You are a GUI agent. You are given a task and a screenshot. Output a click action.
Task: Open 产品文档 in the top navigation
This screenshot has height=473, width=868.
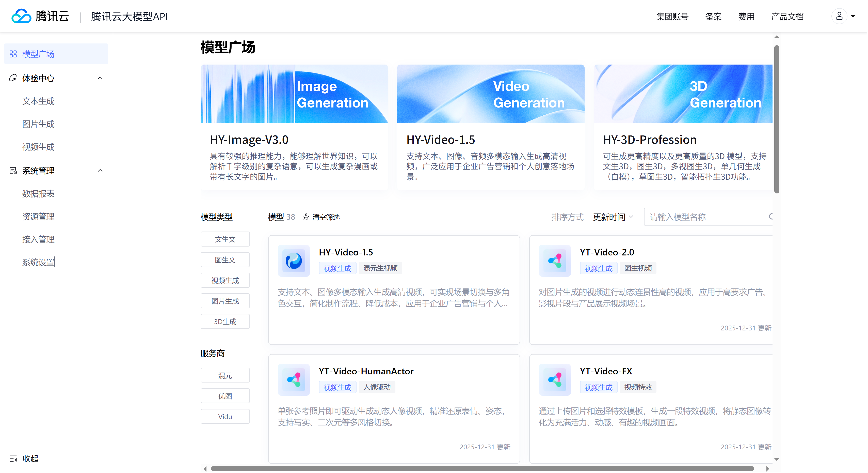coord(787,17)
